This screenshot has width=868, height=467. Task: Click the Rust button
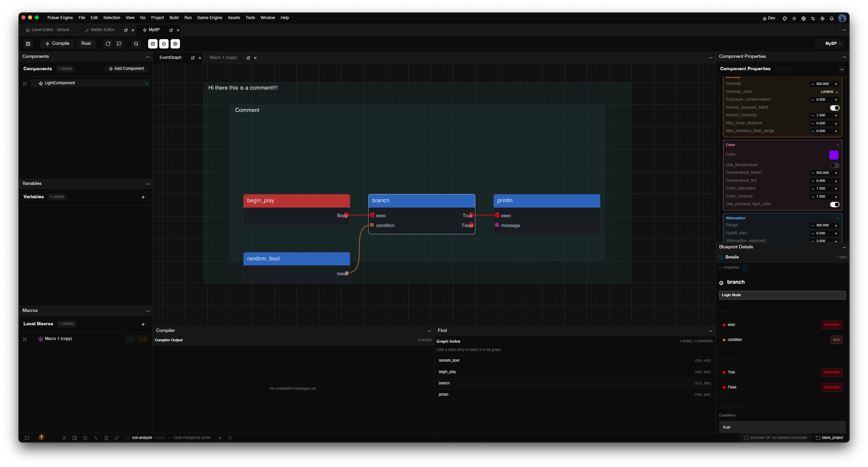point(86,44)
